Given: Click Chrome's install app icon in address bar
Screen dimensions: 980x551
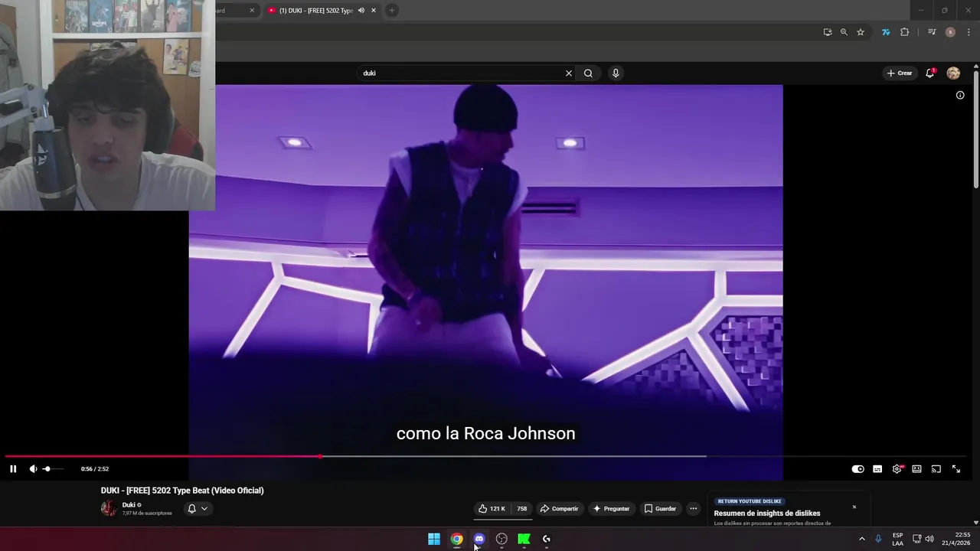Looking at the screenshot, I should [828, 32].
